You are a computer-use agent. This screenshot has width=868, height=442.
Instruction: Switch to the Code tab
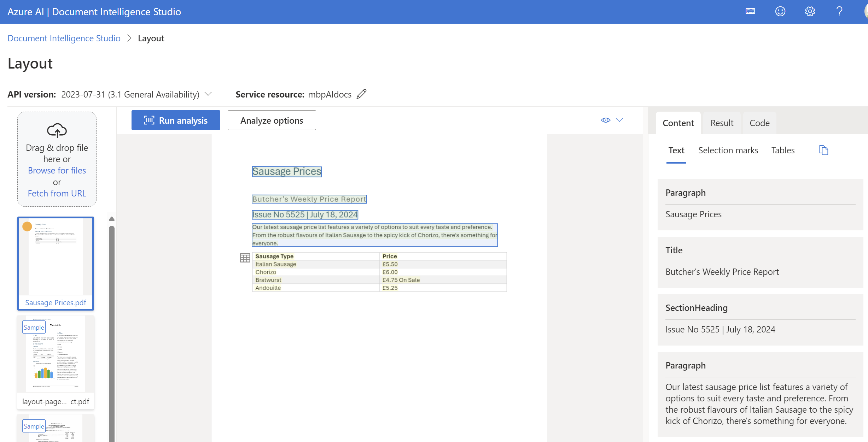point(759,123)
